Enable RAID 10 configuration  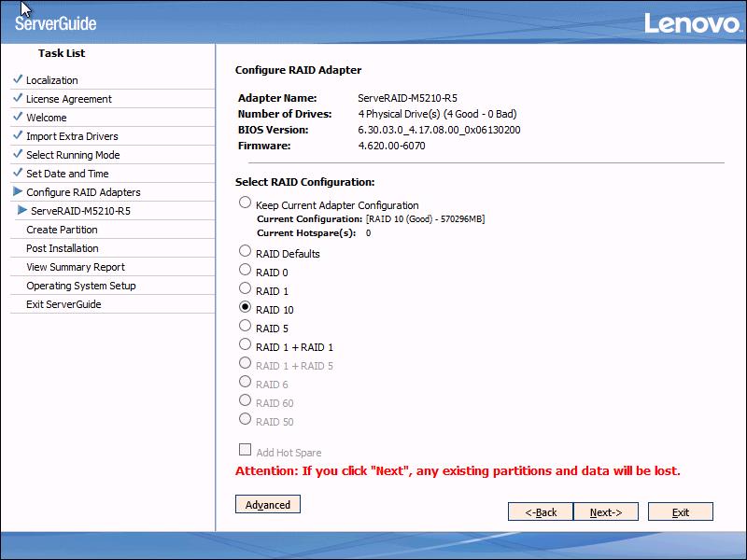coord(245,309)
